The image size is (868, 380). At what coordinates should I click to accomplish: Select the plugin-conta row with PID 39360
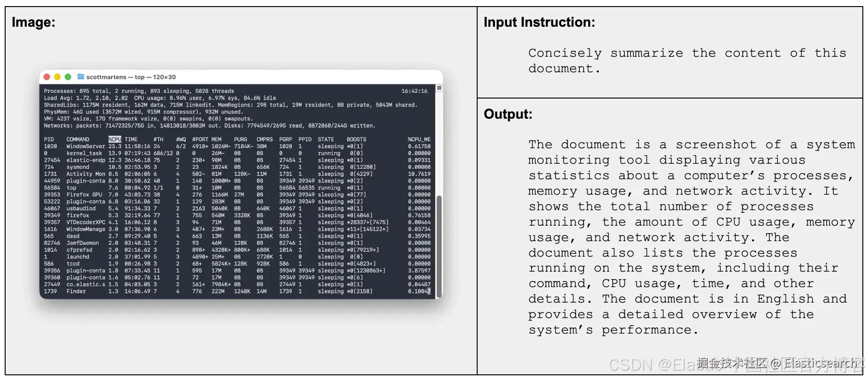[x=237, y=277]
